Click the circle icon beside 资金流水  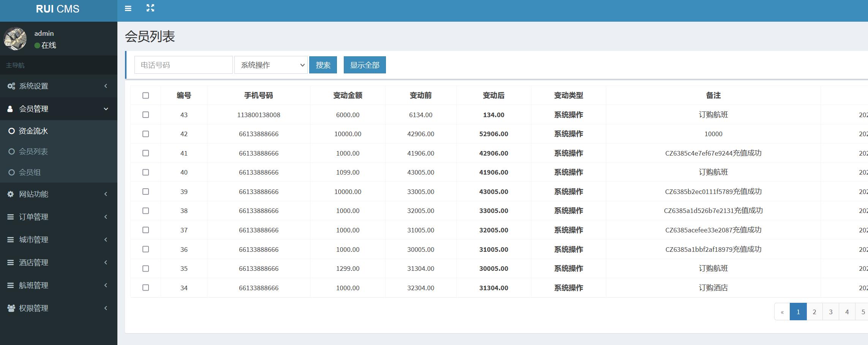point(11,131)
